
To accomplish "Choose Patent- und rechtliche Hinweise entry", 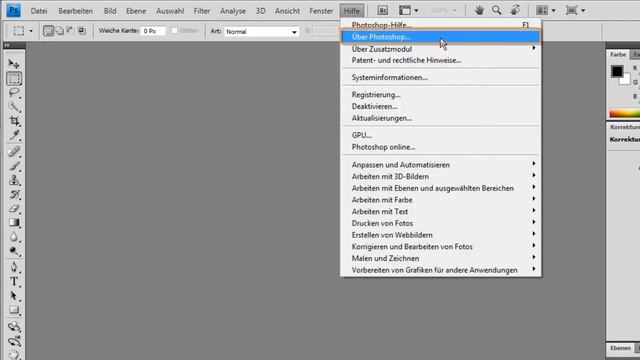I will [441, 60].
